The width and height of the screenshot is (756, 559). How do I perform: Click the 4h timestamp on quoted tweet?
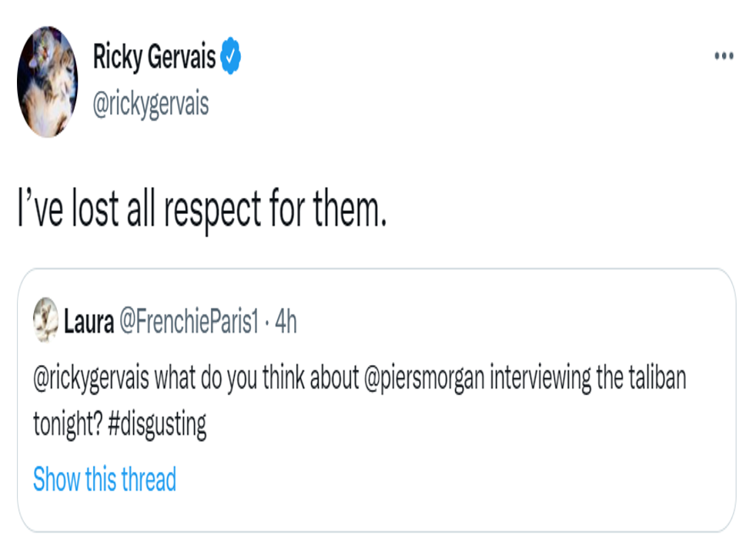[x=286, y=323]
